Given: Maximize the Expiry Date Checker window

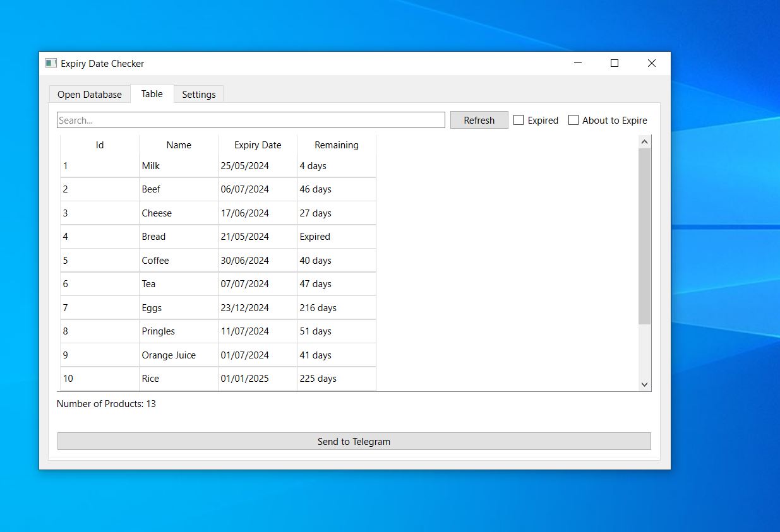Looking at the screenshot, I should pos(615,63).
